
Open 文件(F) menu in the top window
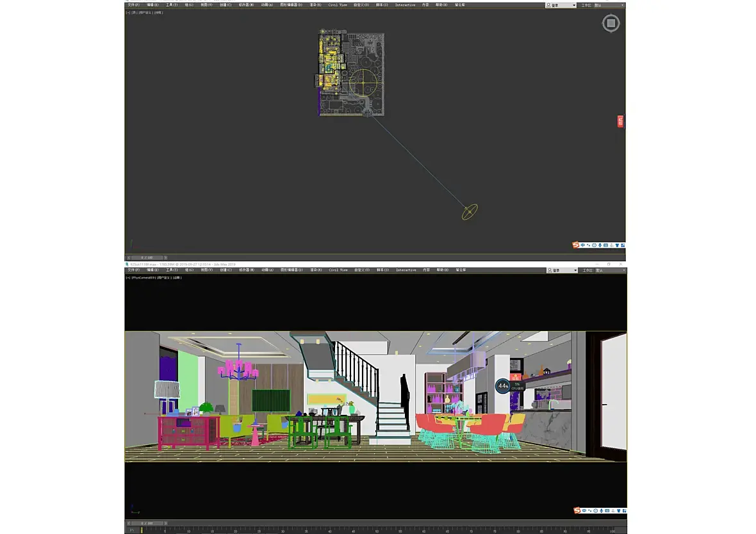tap(133, 5)
